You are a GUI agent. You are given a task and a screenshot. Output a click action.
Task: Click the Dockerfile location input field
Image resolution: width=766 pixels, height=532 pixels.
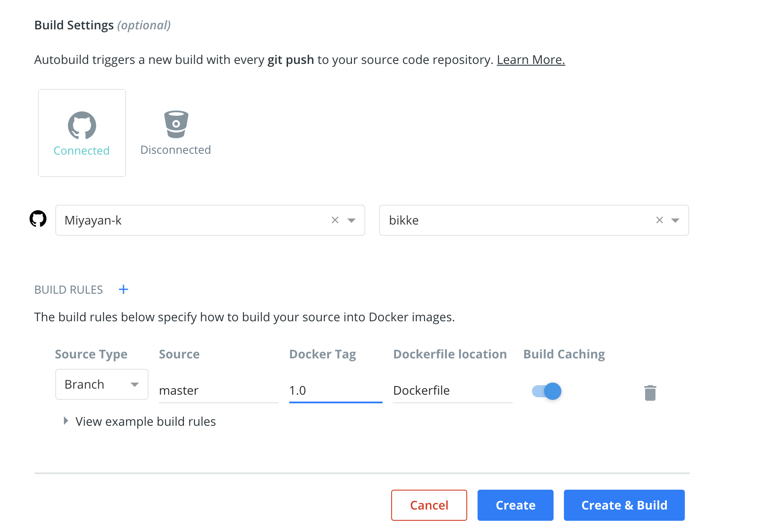[x=453, y=390]
